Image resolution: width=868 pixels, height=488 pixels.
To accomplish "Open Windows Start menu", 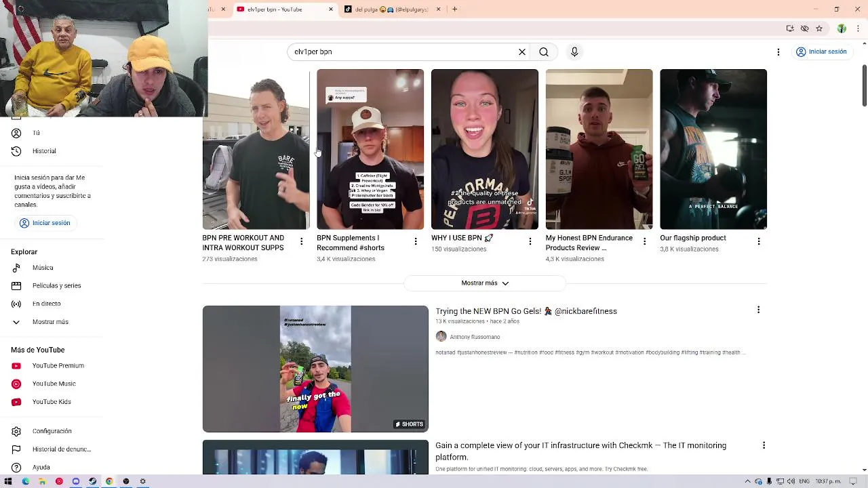I will click(x=8, y=481).
